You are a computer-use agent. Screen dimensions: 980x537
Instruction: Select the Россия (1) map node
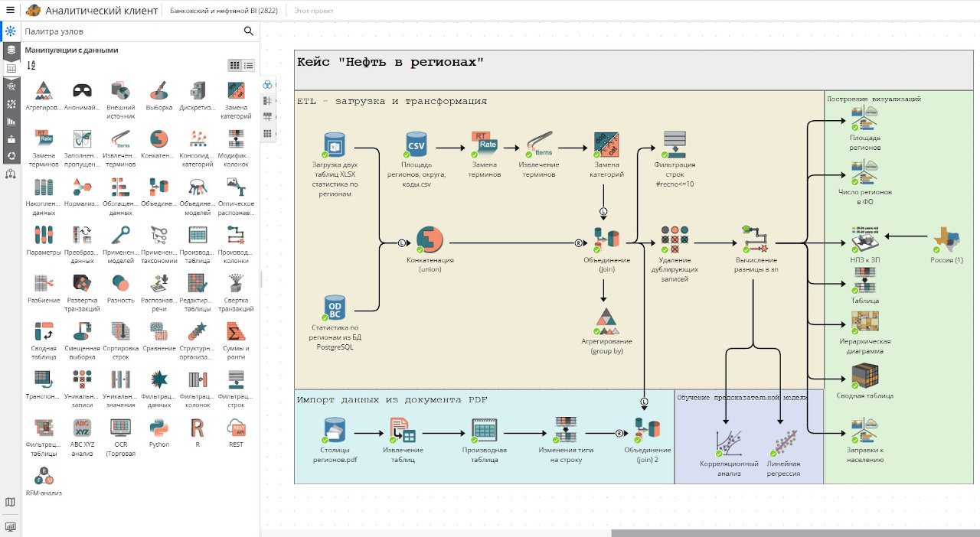948,239
